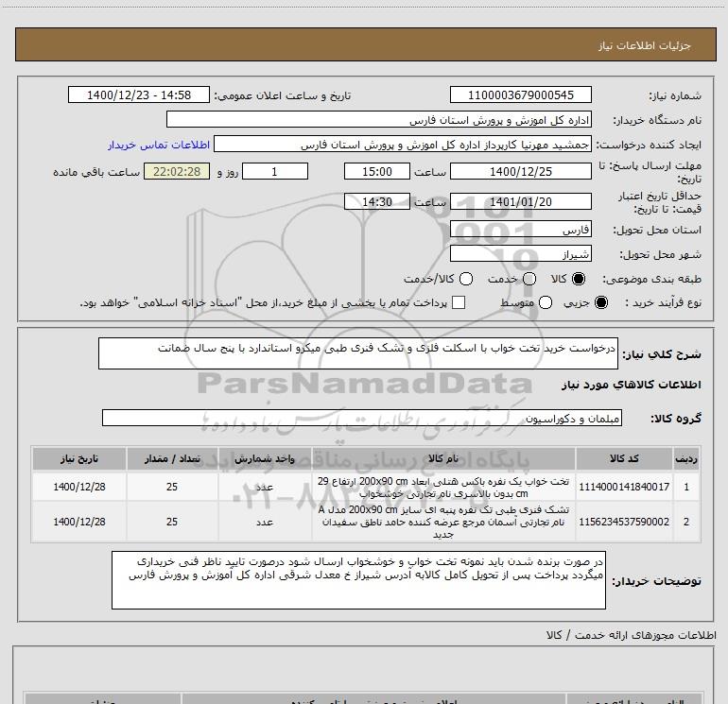Click the اطلاعات مجوزهای ارائه خدمت / کالا heading
The width and height of the screenshot is (728, 704).
click(x=632, y=635)
